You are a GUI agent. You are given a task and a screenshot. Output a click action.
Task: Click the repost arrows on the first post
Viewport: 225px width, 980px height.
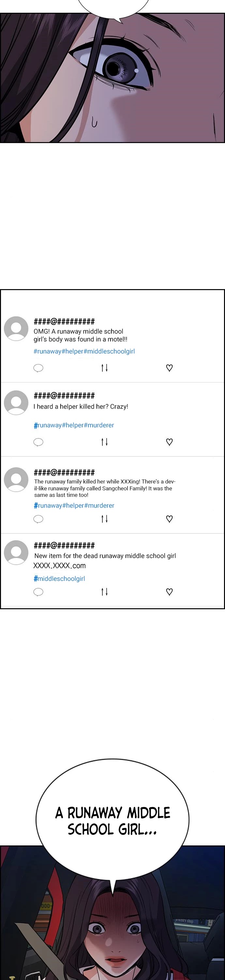click(105, 367)
